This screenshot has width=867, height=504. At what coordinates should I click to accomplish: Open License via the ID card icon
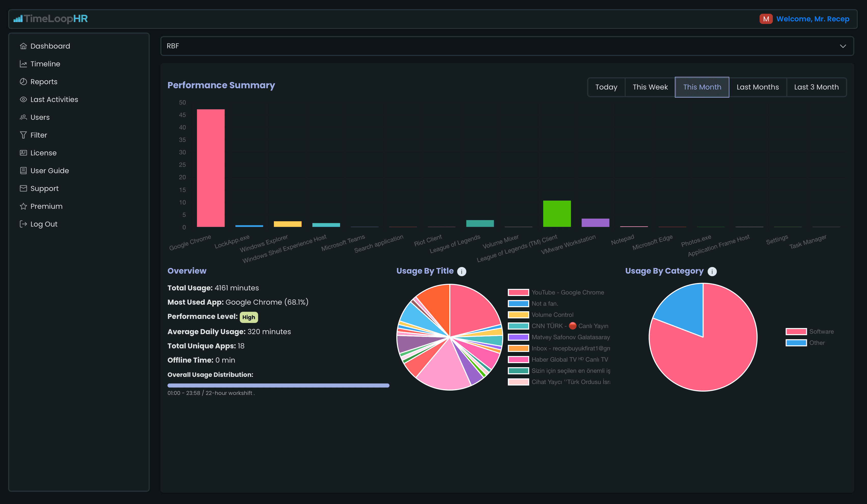[23, 153]
